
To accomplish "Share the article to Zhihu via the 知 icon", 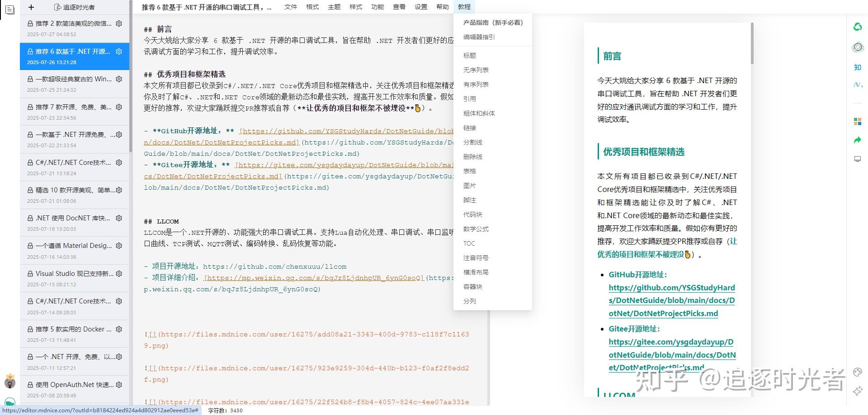I will point(857,67).
